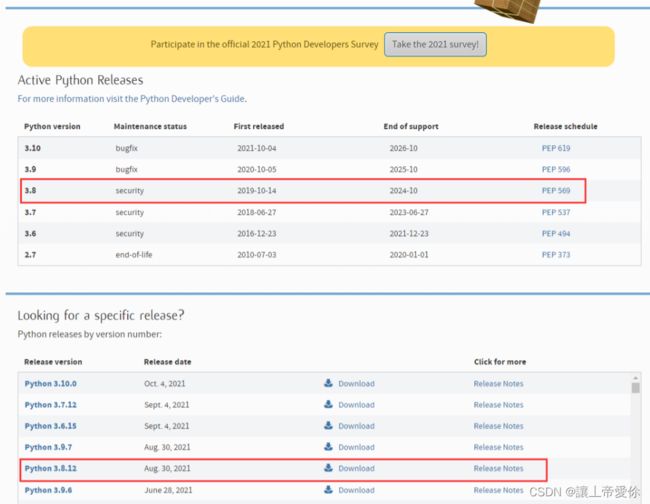
Task: Click the release list scrollbar thumb
Action: coord(635,388)
